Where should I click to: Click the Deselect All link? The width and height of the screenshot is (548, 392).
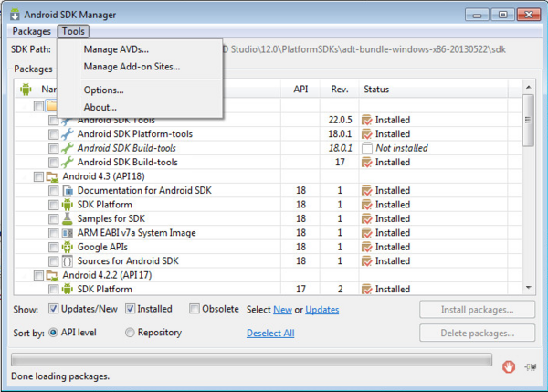point(270,334)
